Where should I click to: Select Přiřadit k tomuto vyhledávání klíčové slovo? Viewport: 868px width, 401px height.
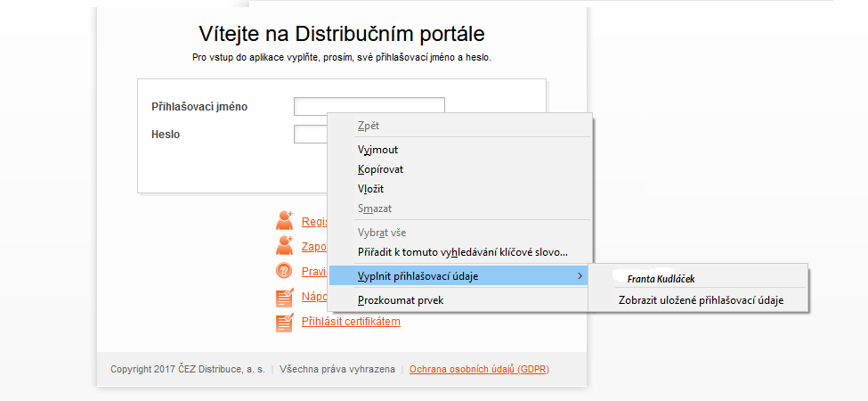click(x=462, y=252)
